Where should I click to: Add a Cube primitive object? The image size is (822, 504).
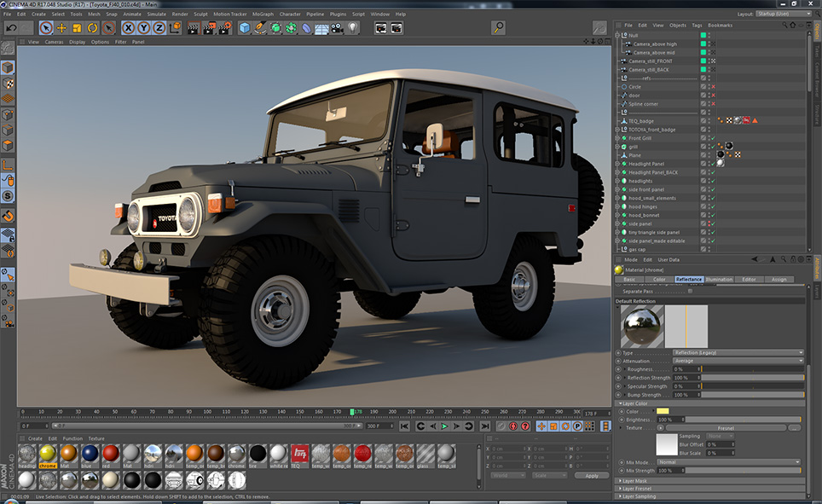245,28
